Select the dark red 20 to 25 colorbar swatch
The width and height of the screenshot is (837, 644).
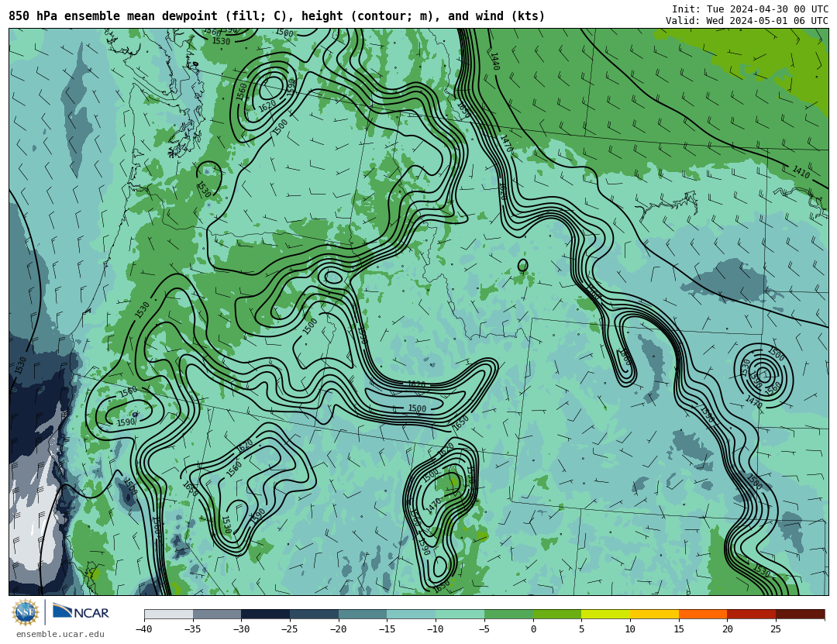coord(752,614)
